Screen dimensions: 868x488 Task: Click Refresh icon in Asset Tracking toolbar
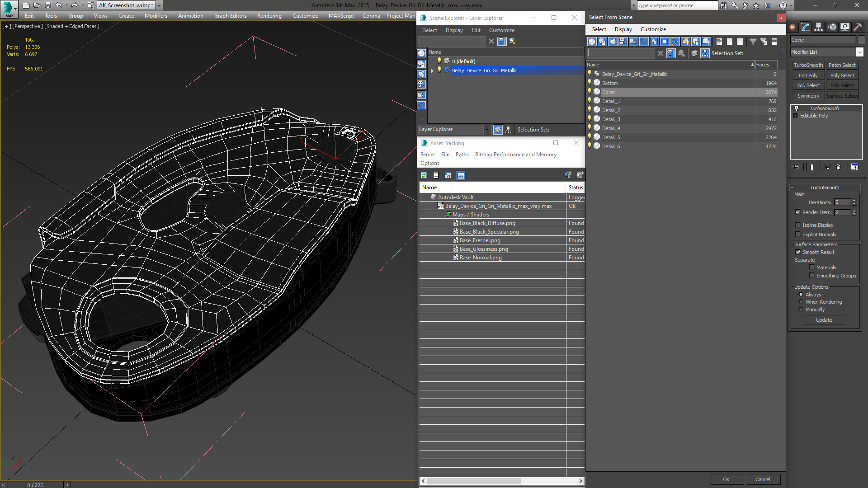tap(424, 175)
